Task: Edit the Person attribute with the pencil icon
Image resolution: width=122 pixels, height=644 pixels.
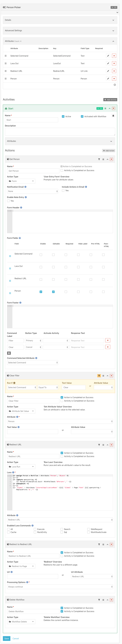Action: pos(108,79)
